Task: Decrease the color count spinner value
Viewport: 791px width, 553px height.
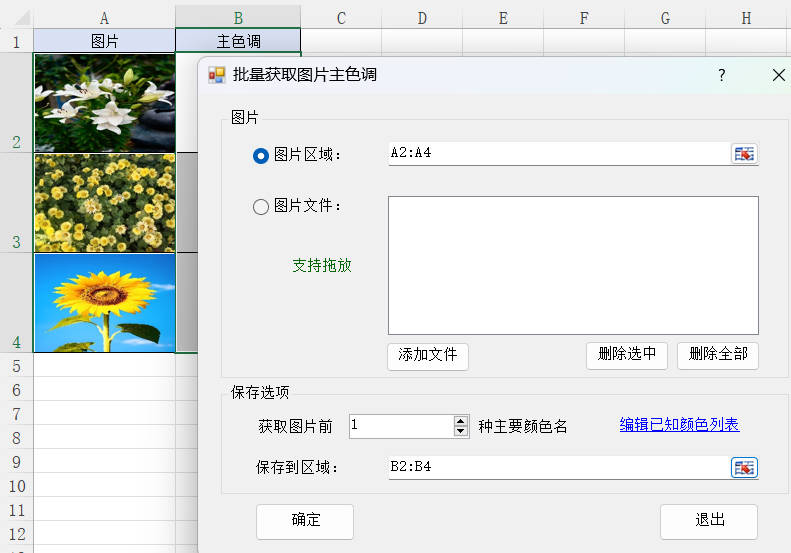Action: 460,431
